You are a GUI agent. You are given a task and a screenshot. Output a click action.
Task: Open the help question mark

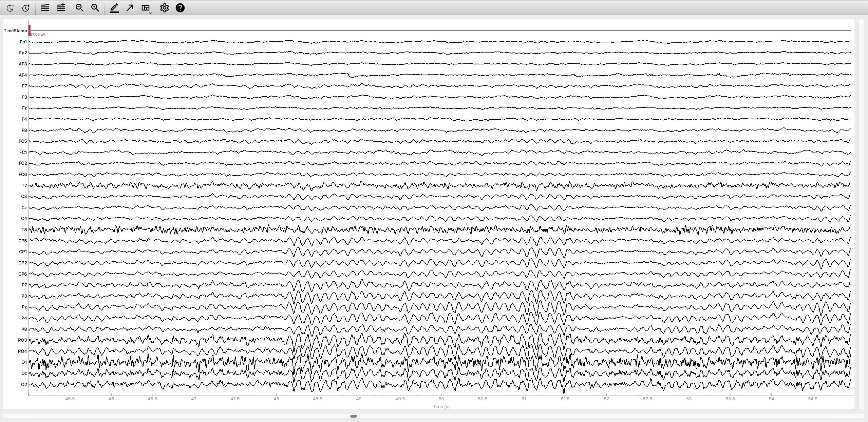[180, 8]
